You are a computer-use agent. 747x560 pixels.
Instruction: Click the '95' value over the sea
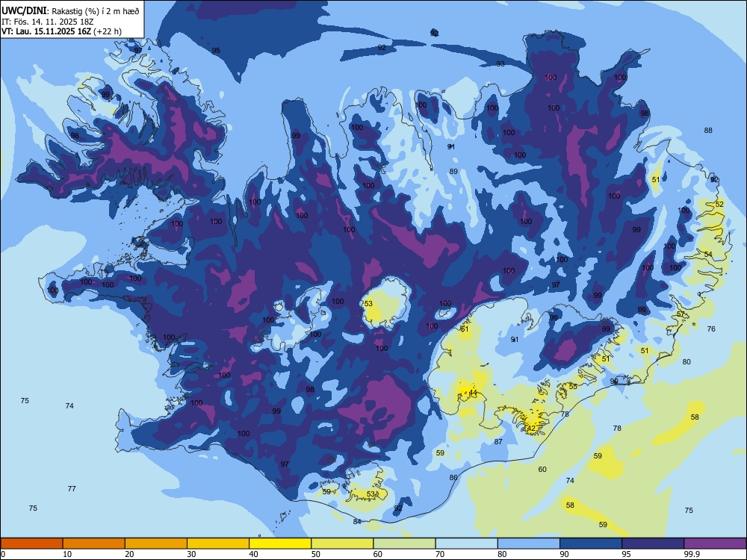(x=216, y=51)
